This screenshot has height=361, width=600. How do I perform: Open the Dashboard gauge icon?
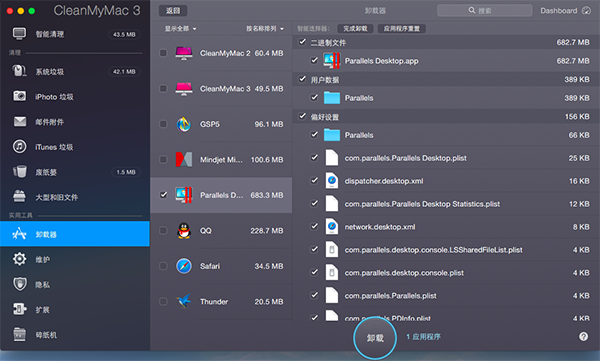(x=586, y=11)
